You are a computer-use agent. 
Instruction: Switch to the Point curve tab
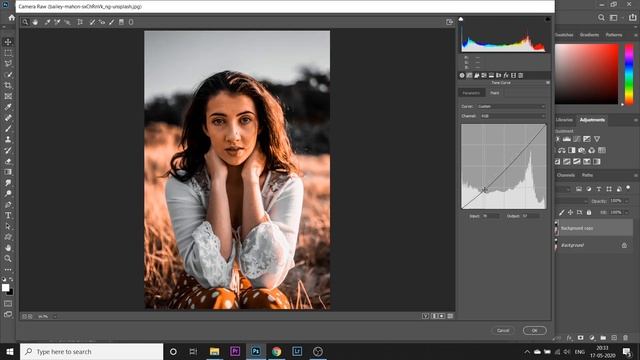point(494,93)
